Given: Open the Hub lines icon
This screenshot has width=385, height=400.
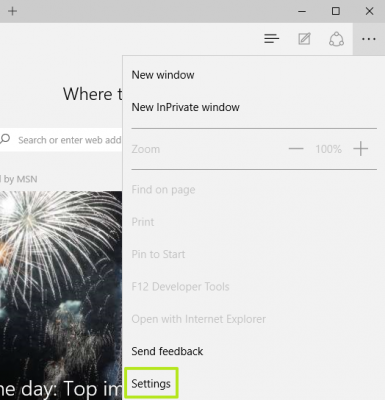Looking at the screenshot, I should (x=272, y=39).
